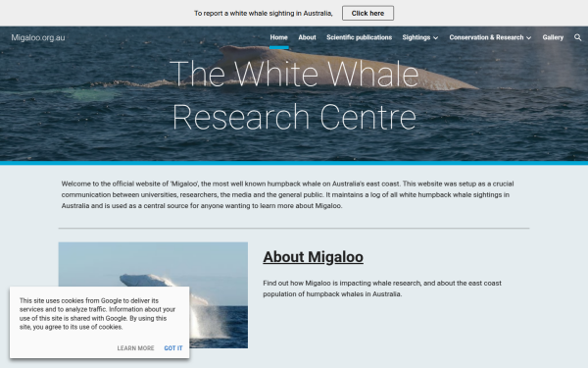Open the site search icon
Viewport: 588px width, 368px height.
[x=577, y=37]
